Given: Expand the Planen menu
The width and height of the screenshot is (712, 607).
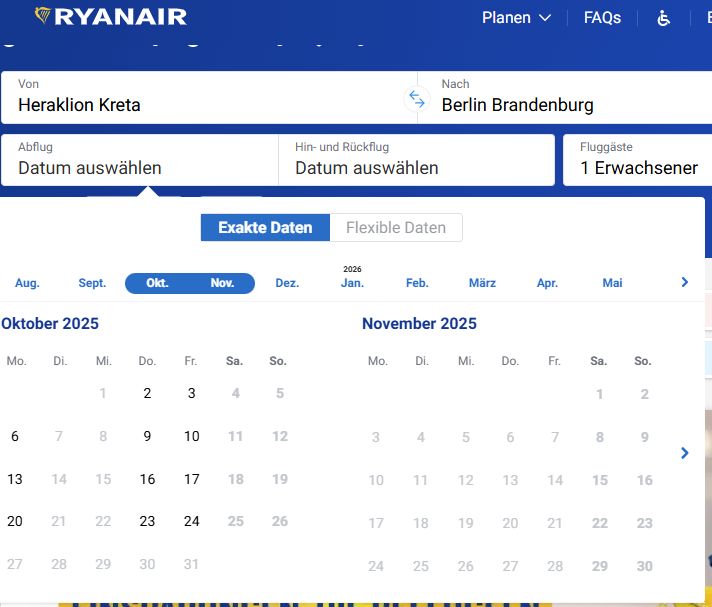Looking at the screenshot, I should coord(516,18).
